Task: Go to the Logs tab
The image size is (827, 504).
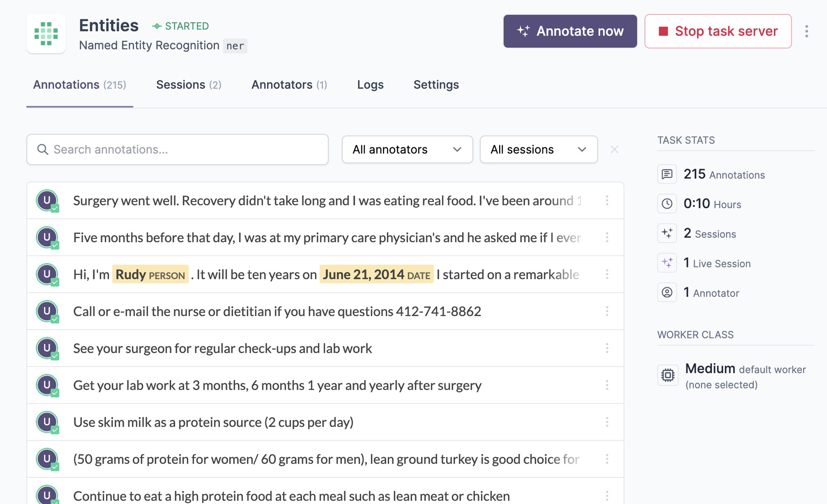Action: coord(370,85)
